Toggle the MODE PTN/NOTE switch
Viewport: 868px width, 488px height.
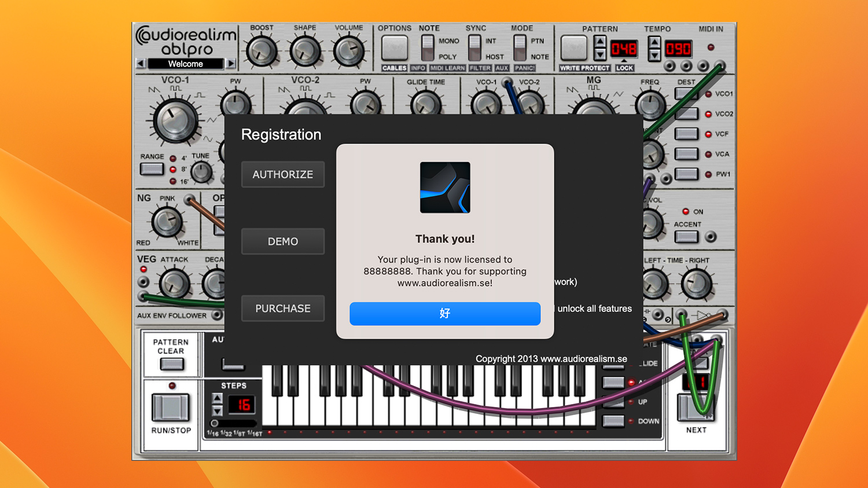(520, 48)
